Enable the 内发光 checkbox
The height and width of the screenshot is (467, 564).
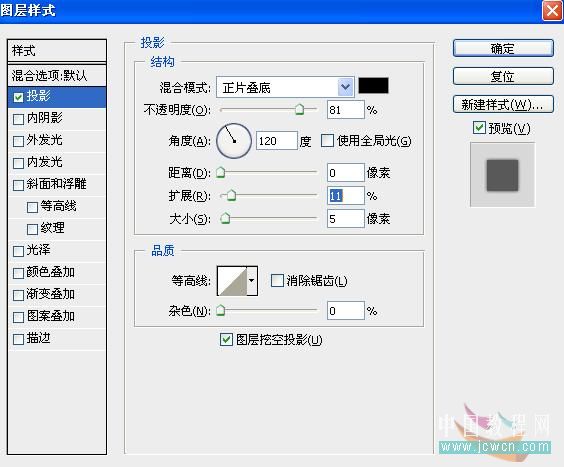coord(18,163)
